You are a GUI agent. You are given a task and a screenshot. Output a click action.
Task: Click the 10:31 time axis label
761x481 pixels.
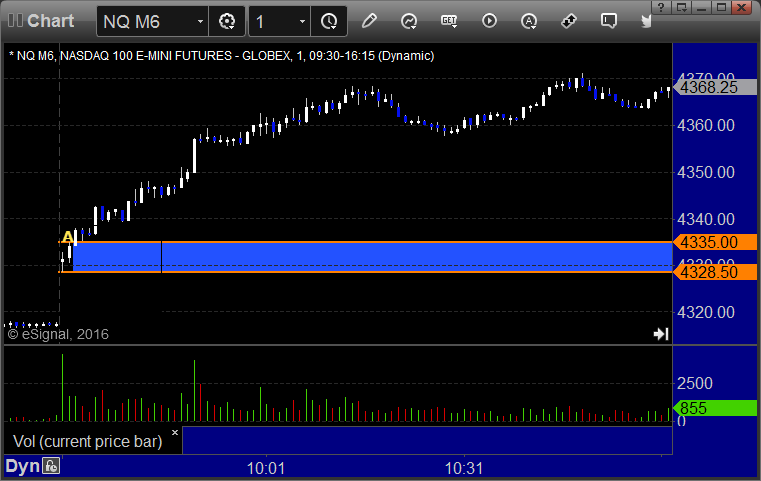[x=464, y=468]
